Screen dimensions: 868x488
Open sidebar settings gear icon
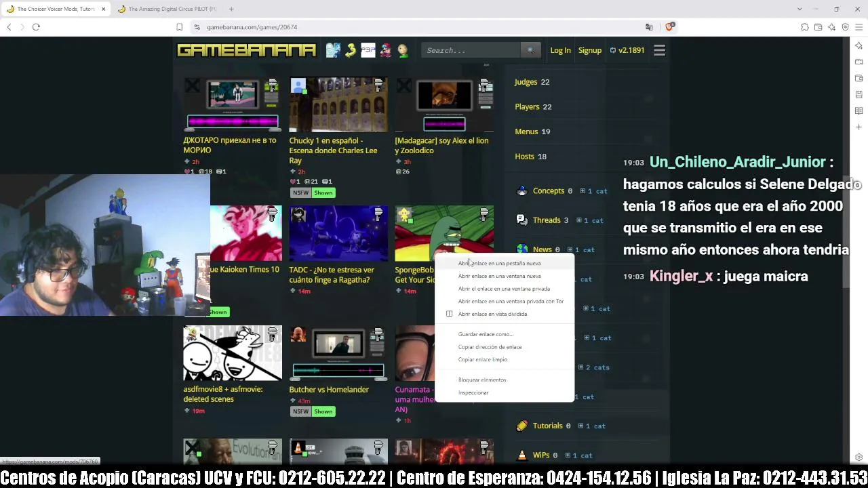[x=859, y=457]
